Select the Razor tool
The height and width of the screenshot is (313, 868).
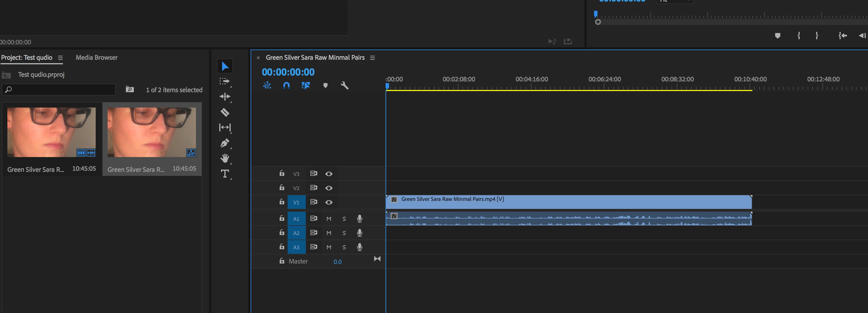point(225,112)
